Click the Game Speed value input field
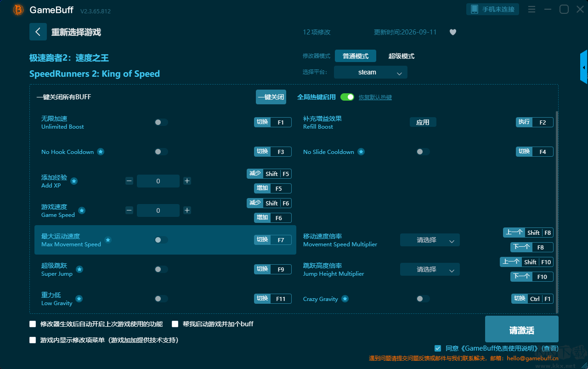Viewport: 588px width, 369px height. coord(158,210)
